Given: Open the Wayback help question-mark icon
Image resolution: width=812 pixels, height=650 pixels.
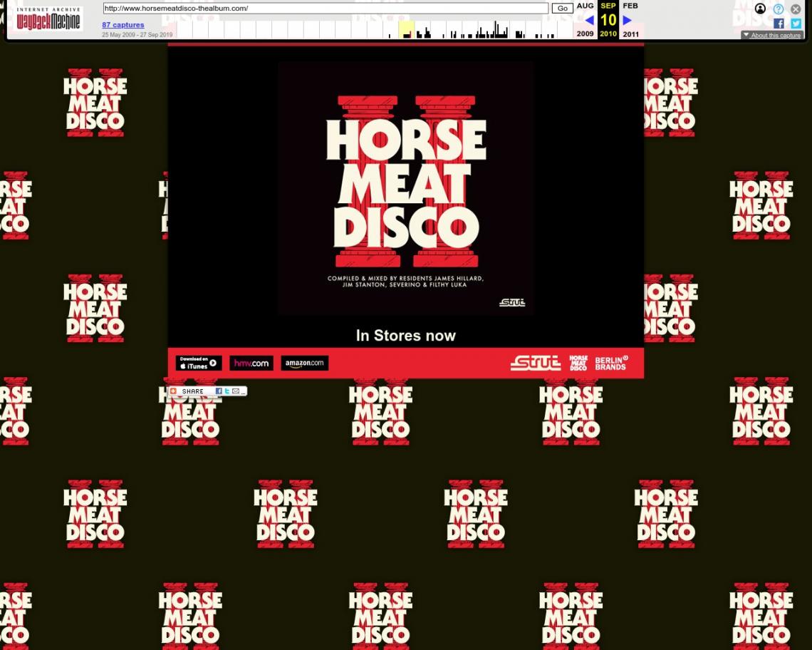Looking at the screenshot, I should [x=779, y=9].
